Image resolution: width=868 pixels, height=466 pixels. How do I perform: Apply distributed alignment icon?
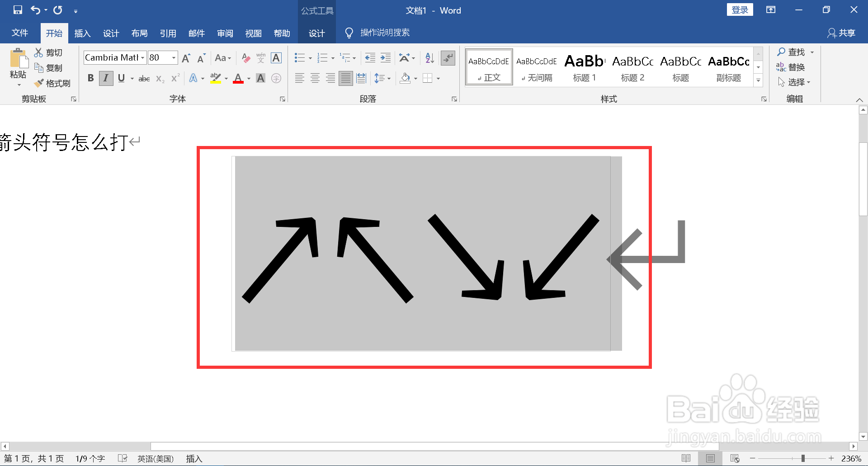pos(361,78)
